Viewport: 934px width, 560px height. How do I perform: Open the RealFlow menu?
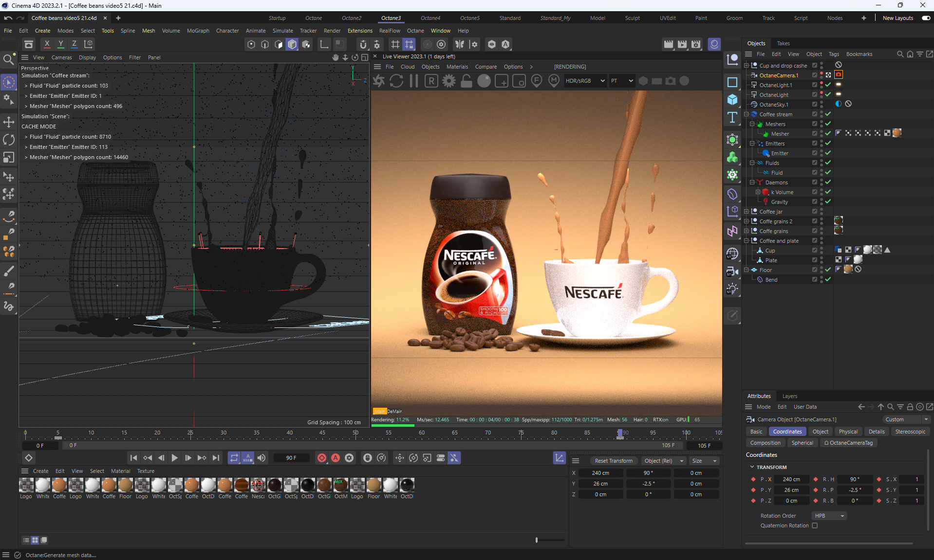(390, 31)
